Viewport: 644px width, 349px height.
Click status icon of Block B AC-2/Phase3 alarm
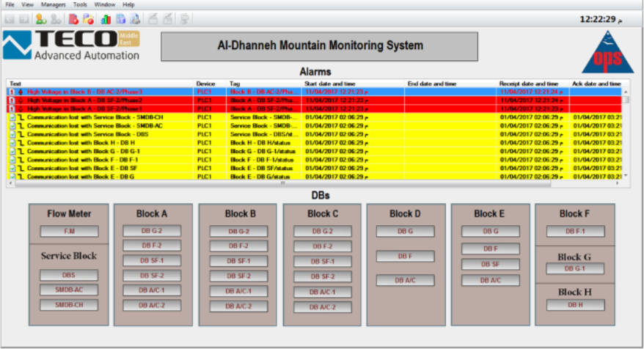coord(12,92)
